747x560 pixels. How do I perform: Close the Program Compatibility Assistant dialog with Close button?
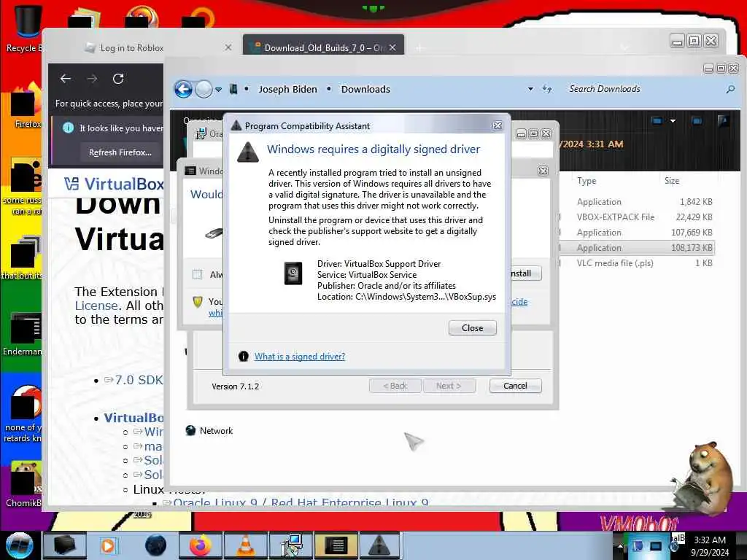click(x=472, y=327)
